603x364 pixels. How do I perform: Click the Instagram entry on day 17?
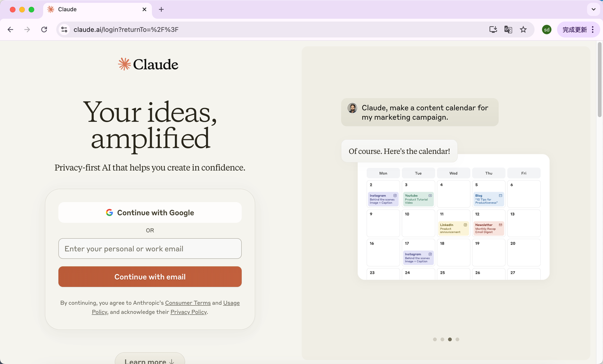click(418, 258)
